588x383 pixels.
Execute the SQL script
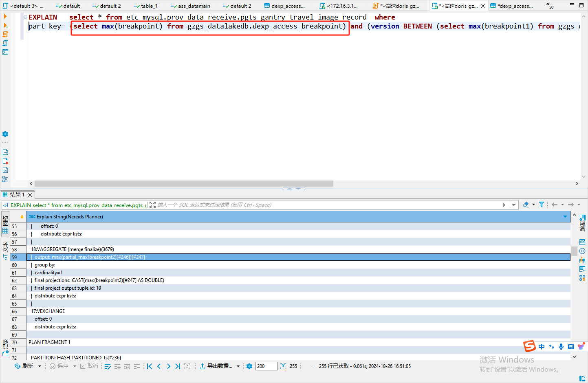[5, 34]
